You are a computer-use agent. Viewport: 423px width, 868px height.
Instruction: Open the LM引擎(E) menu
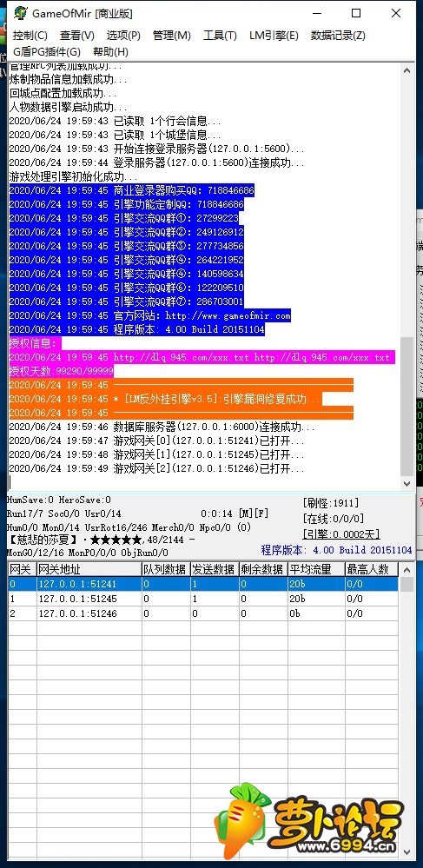274,36
